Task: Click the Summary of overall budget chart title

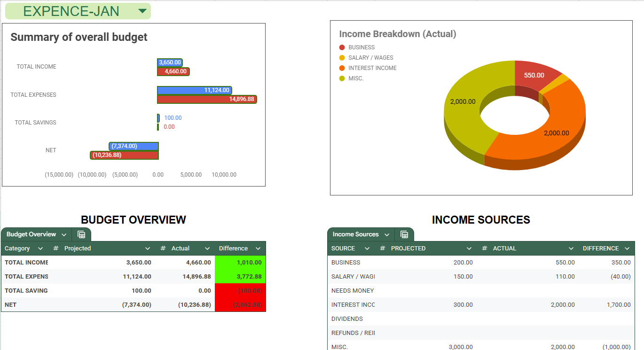Action: pos(79,37)
